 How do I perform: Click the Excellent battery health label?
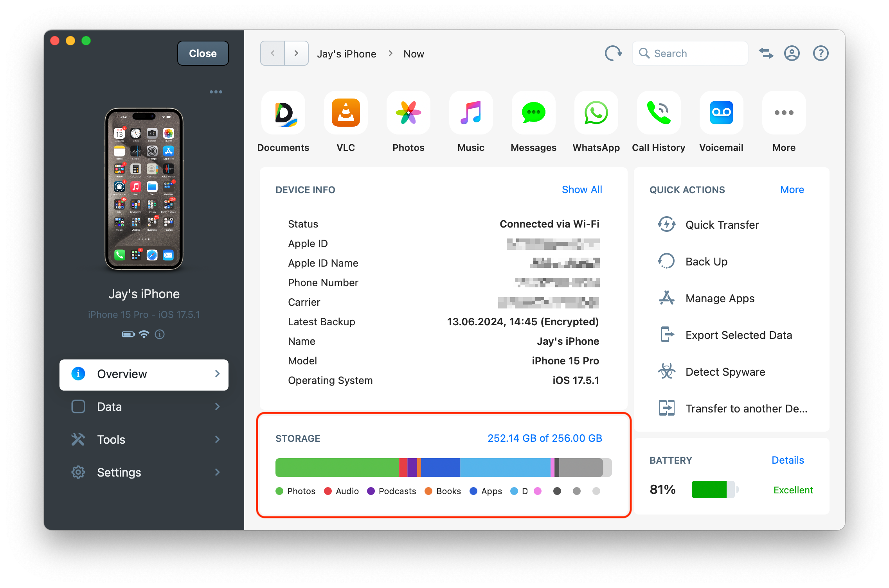tap(793, 490)
